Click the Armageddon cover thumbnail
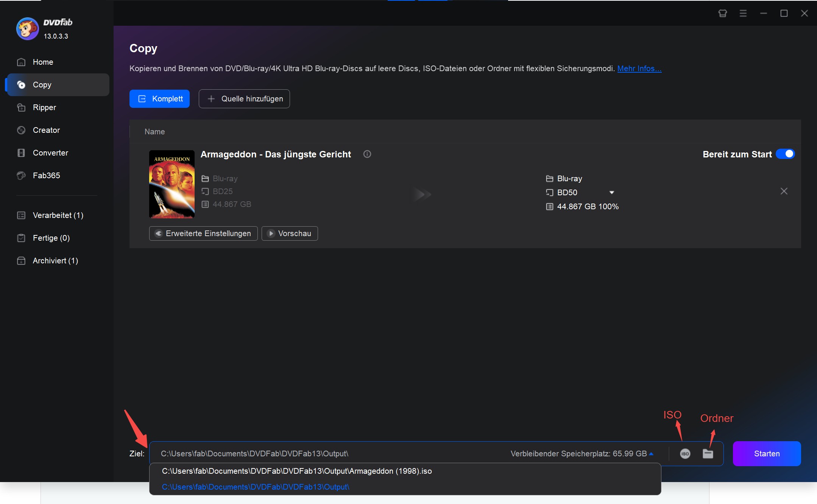Viewport: 817px width, 504px height. coord(172,184)
